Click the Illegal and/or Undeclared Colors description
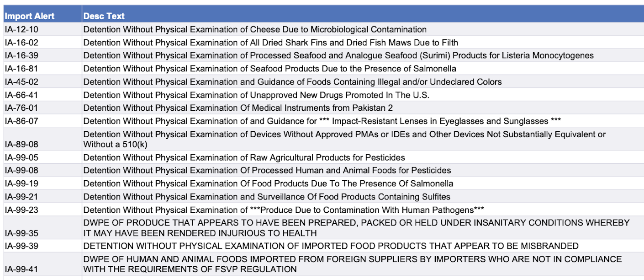The width and height of the screenshot is (644, 280). tap(292, 82)
